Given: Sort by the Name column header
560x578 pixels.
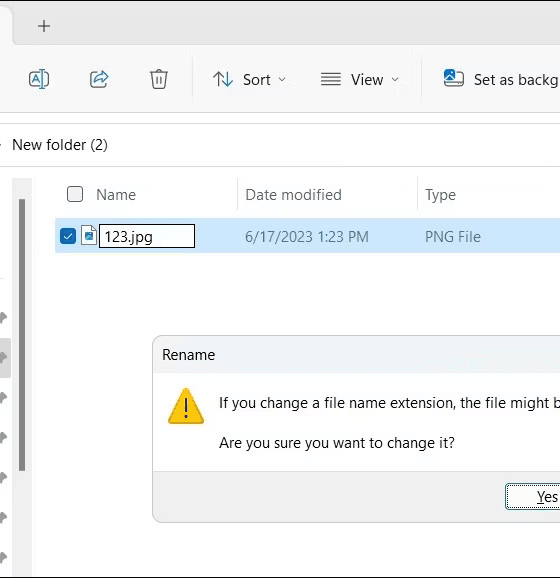Looking at the screenshot, I should pos(116,195).
